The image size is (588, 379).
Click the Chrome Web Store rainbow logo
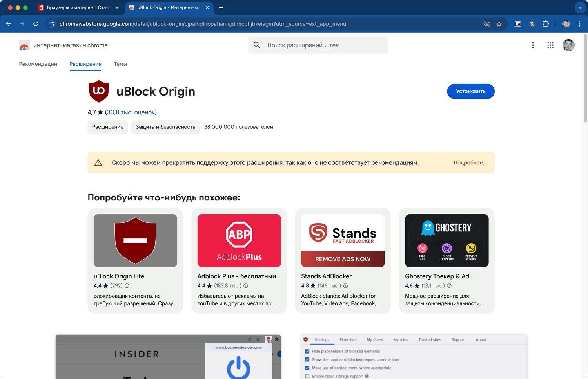pos(24,45)
